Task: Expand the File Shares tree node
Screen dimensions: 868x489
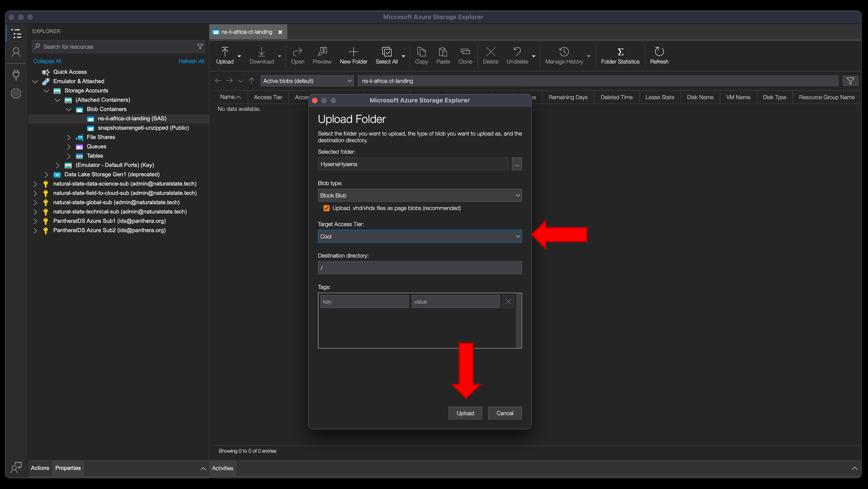Action: point(69,137)
